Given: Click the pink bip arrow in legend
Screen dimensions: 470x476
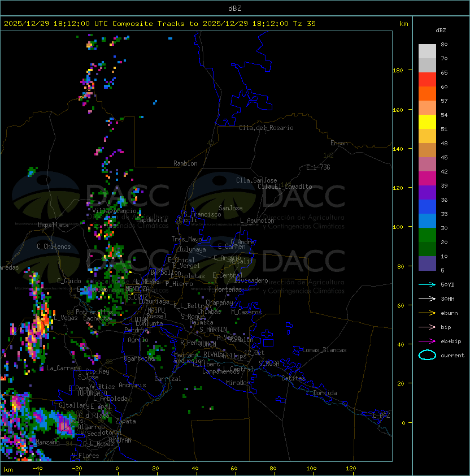Looking at the screenshot, I should tap(427, 327).
